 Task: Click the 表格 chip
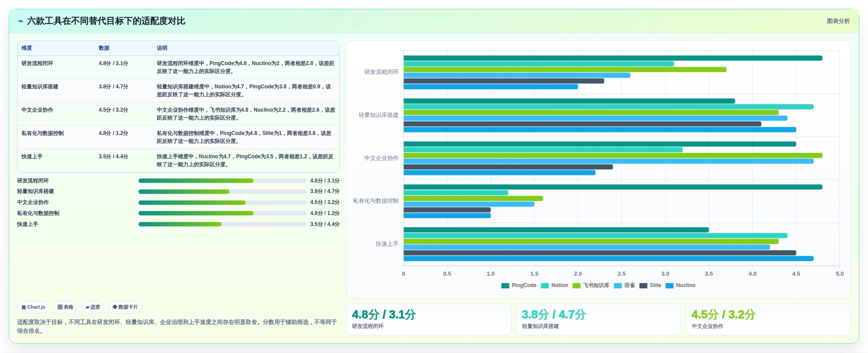(65, 307)
